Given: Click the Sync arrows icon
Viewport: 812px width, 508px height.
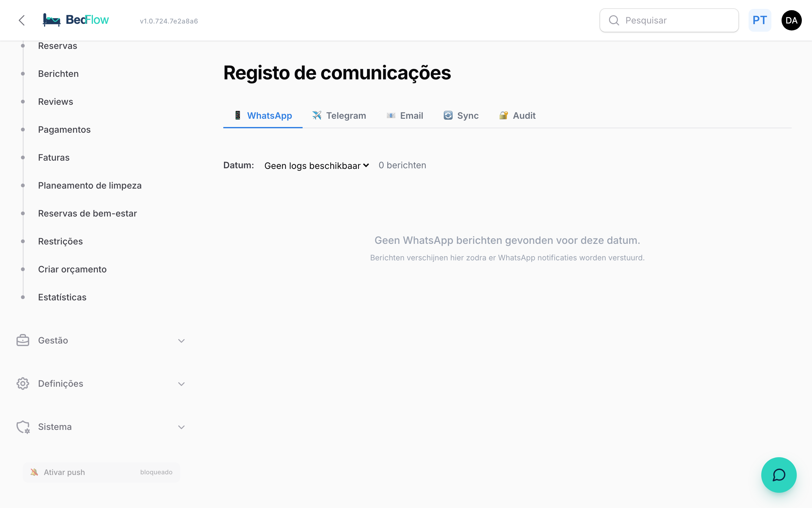Looking at the screenshot, I should (448, 115).
